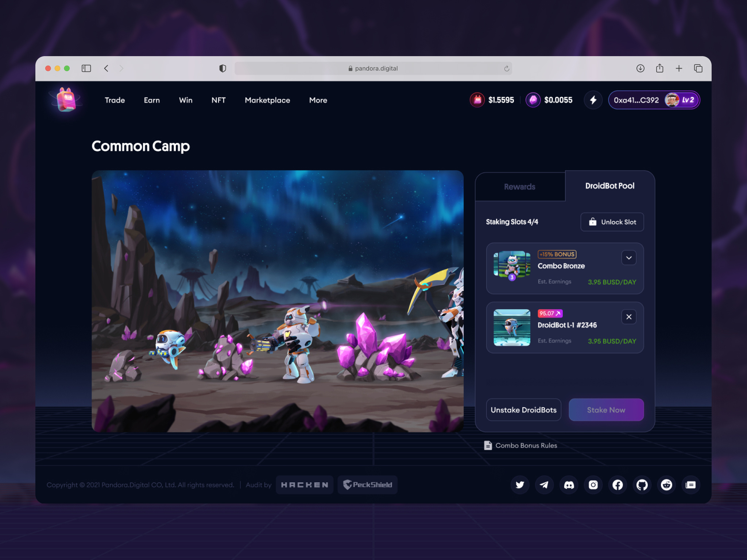
Task: Expand the Combo Bronze chevron
Action: coord(629,258)
